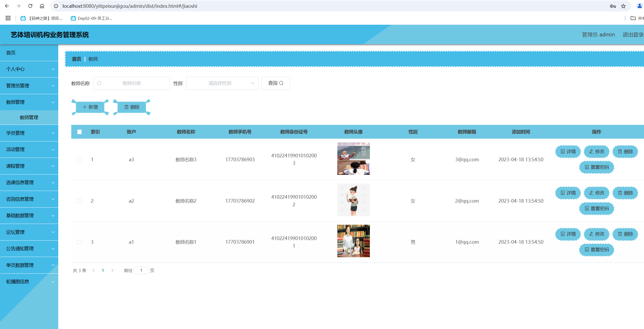View 详情 of teacher a1
This screenshot has height=329, width=644.
(x=568, y=234)
